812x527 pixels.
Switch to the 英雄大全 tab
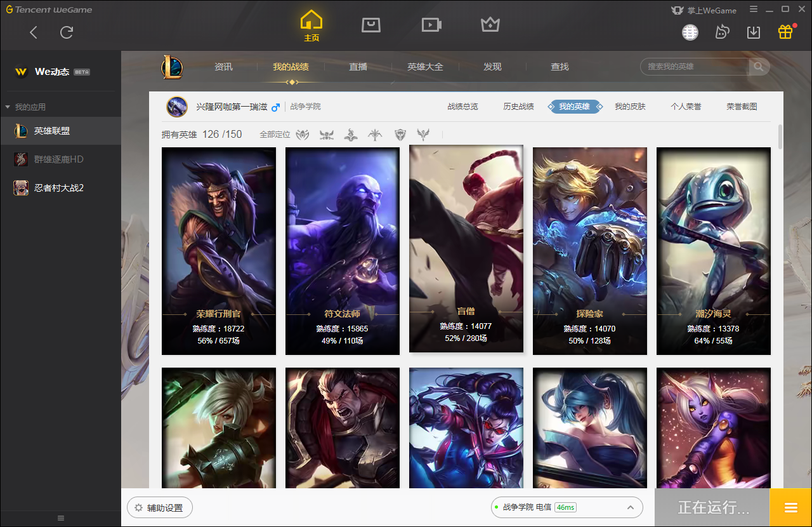point(426,67)
